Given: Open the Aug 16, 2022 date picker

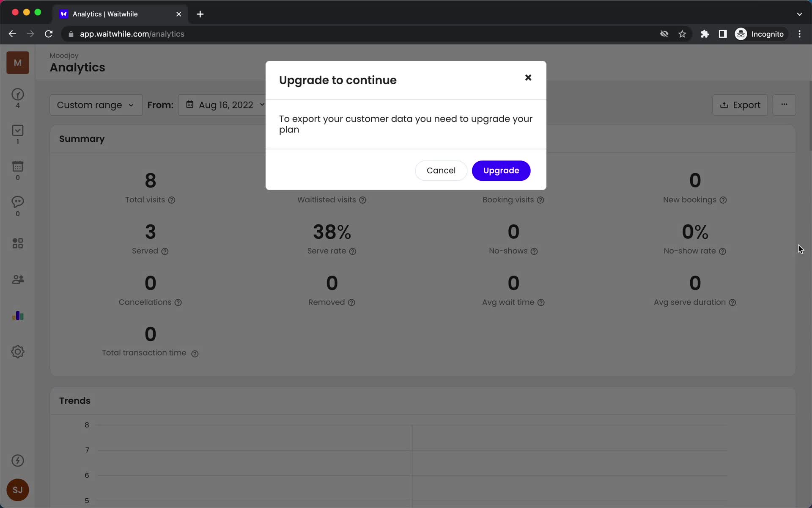Looking at the screenshot, I should (x=224, y=105).
